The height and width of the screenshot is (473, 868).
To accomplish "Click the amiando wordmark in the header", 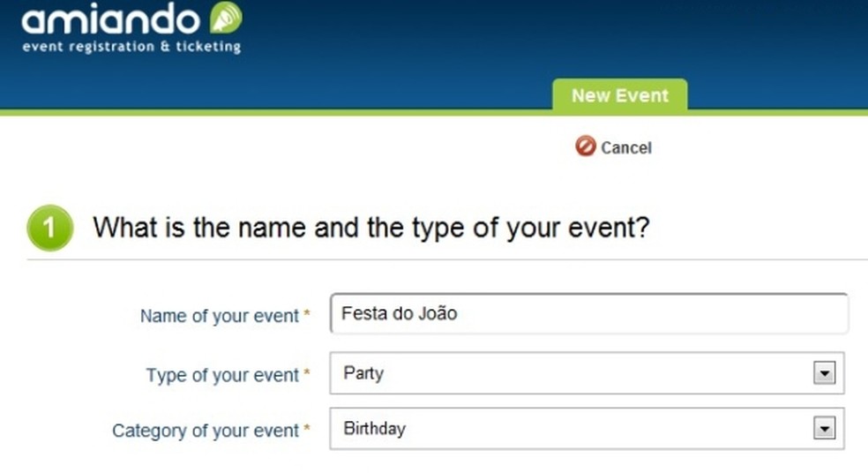I will pyautogui.click(x=112, y=18).
